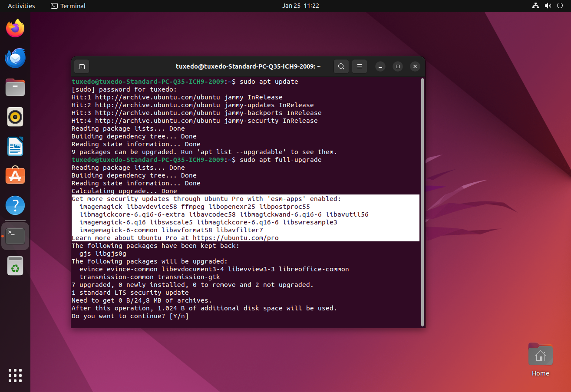Image resolution: width=571 pixels, height=392 pixels.
Task: Click the '7 upgraded, 0 newly installed' line
Action: [192, 285]
